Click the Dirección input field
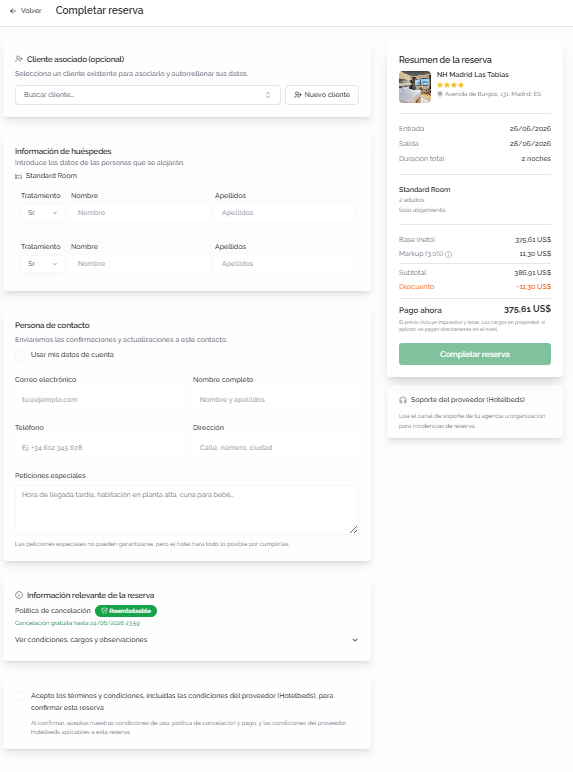This screenshot has width=573, height=772. [x=276, y=448]
